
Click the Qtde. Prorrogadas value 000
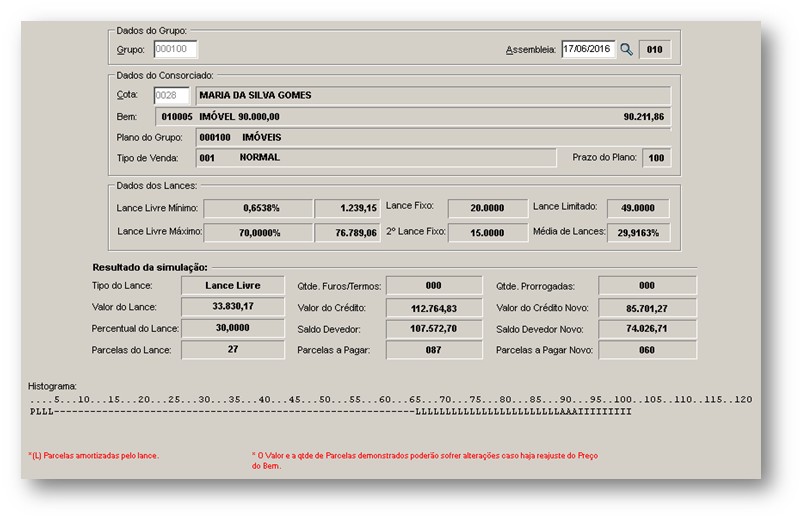point(647,286)
